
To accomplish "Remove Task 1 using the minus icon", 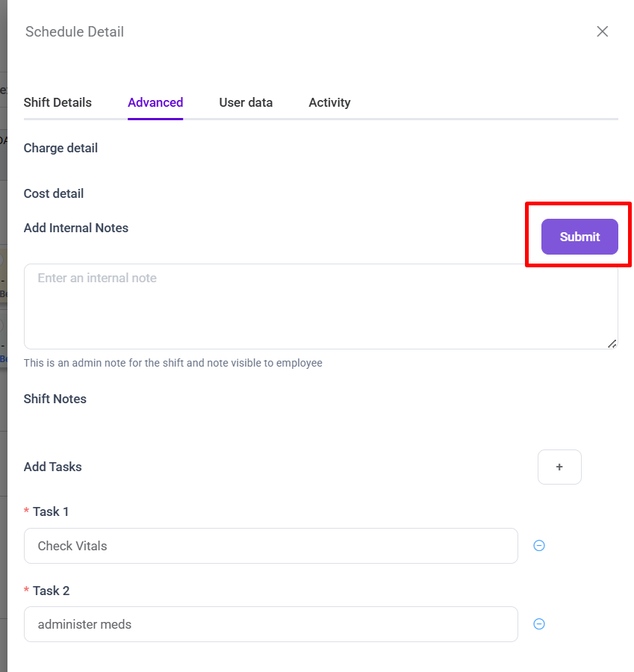I will tap(539, 546).
